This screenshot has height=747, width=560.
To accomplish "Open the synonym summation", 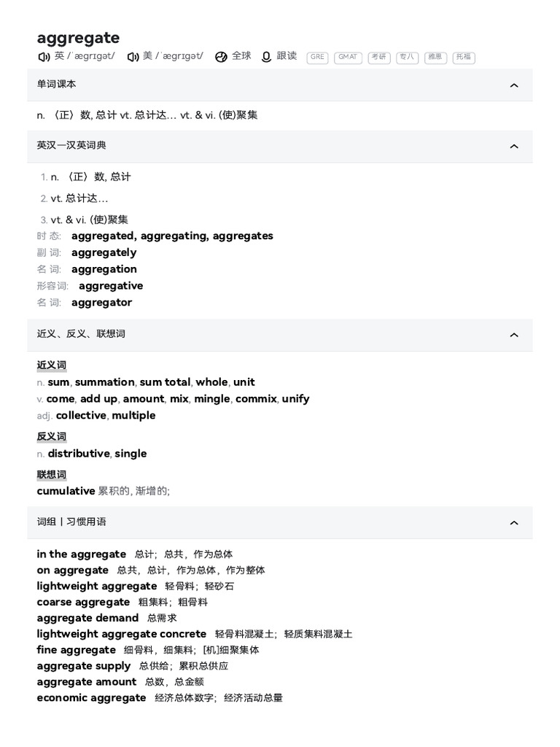I will (x=105, y=382).
